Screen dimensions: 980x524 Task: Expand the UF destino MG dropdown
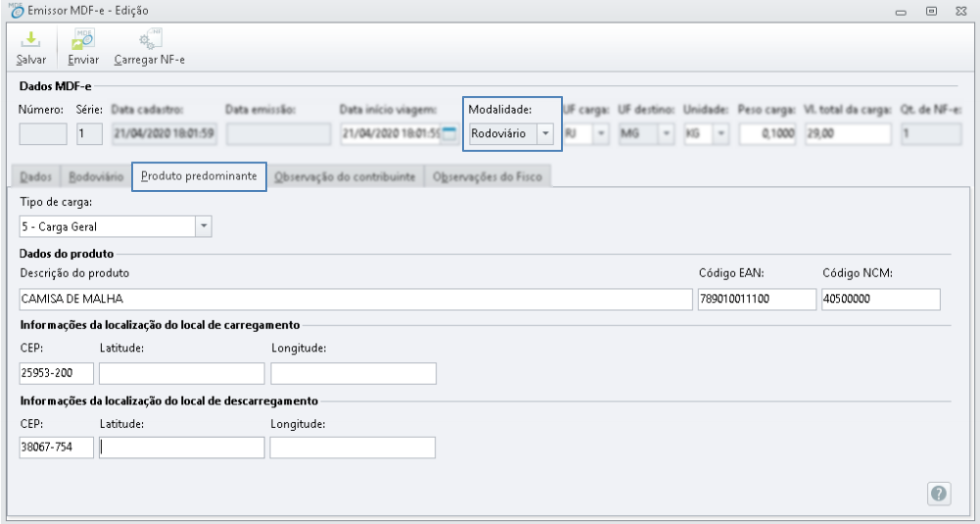(667, 134)
